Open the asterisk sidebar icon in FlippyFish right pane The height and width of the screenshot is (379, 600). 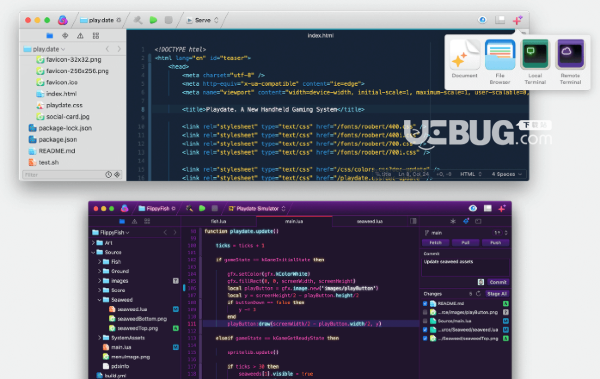(453, 221)
